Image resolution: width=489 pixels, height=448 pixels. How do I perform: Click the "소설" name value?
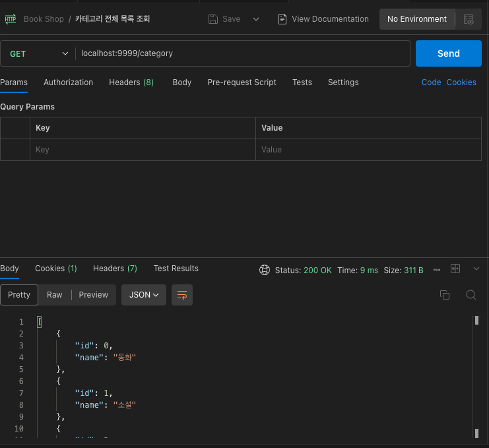tap(125, 404)
